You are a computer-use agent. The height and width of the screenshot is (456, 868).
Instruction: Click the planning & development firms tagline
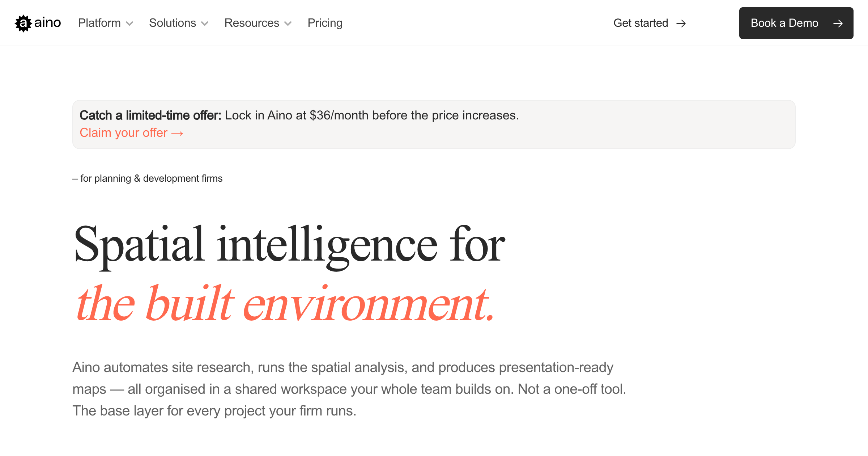pyautogui.click(x=148, y=178)
